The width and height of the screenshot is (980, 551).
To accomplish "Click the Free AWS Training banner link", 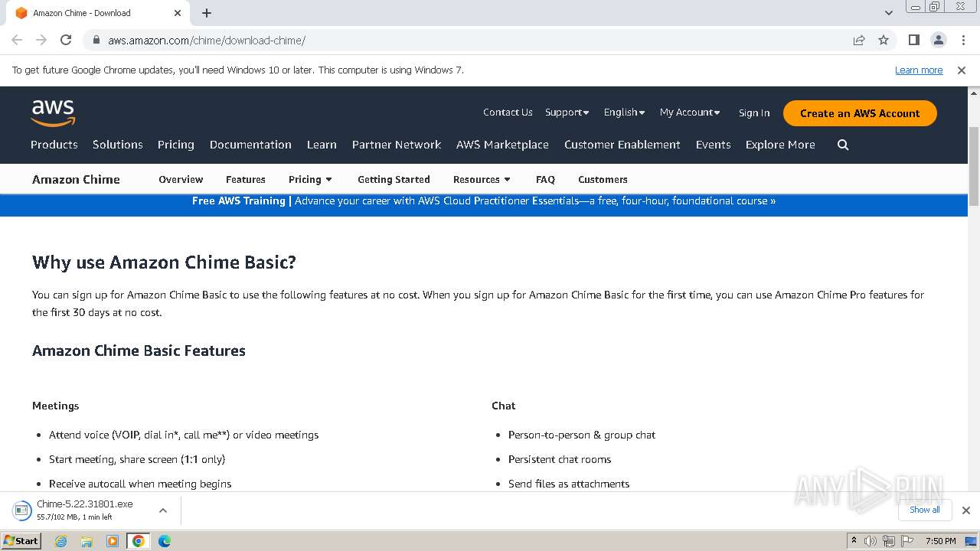I will click(x=484, y=201).
